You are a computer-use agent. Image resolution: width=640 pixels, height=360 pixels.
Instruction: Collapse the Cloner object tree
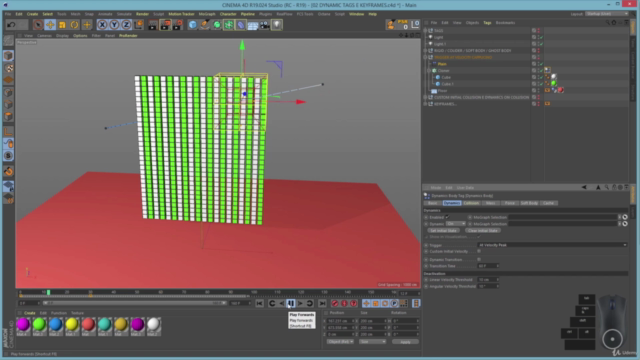click(429, 71)
